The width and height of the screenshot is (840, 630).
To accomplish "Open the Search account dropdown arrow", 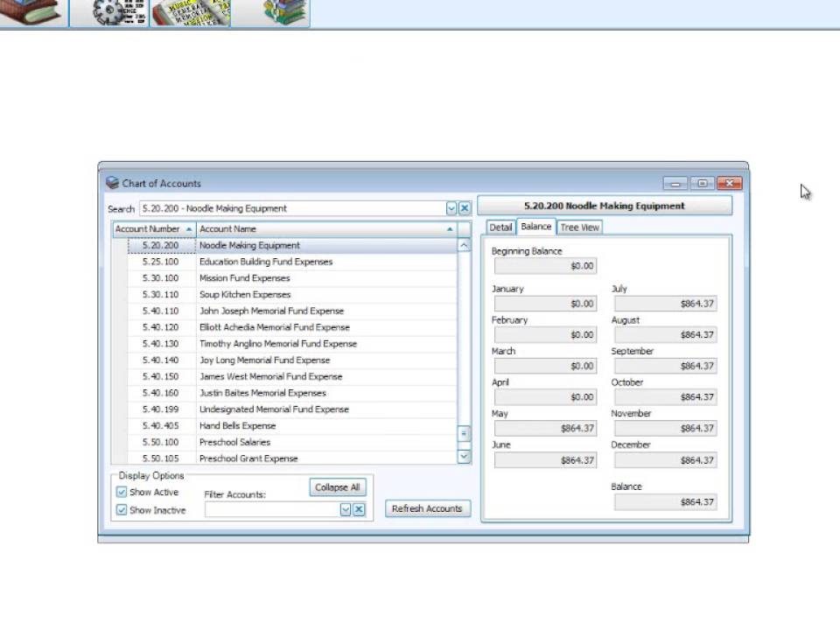I will click(x=451, y=208).
